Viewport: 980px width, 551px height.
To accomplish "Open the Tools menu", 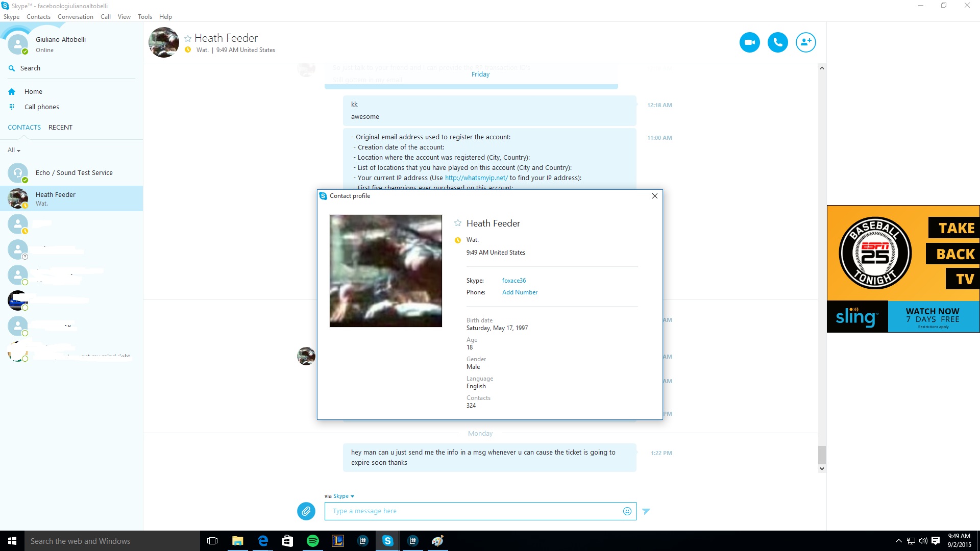I will pyautogui.click(x=145, y=17).
